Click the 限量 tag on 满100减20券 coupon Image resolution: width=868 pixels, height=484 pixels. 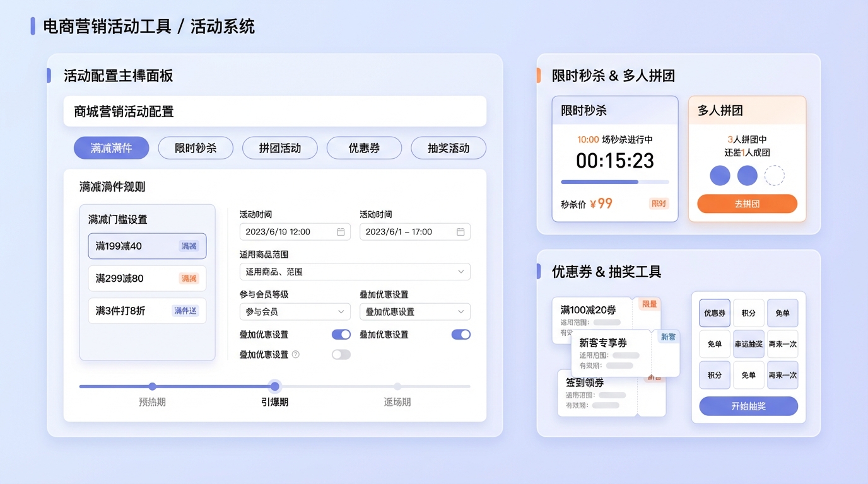pos(649,304)
